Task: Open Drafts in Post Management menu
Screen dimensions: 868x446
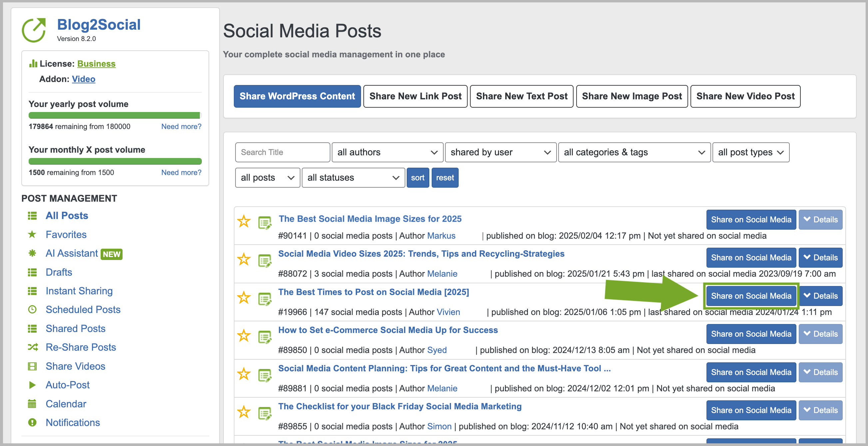Action: [x=59, y=272]
